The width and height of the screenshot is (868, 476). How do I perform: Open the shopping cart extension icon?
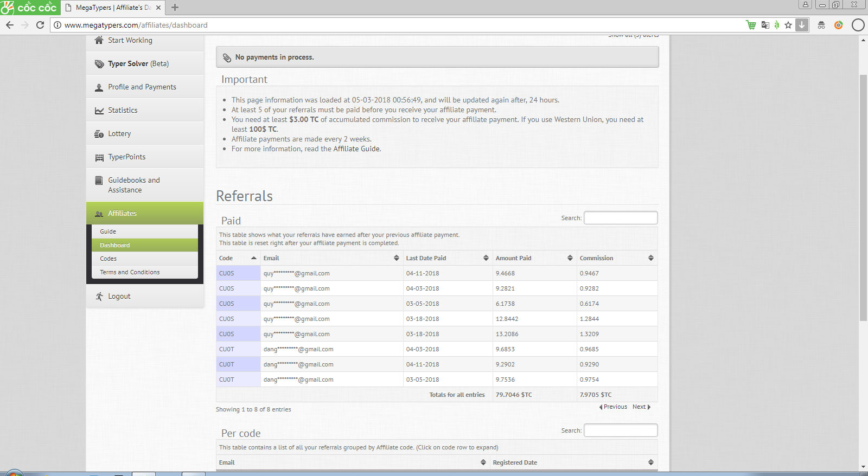coord(751,25)
